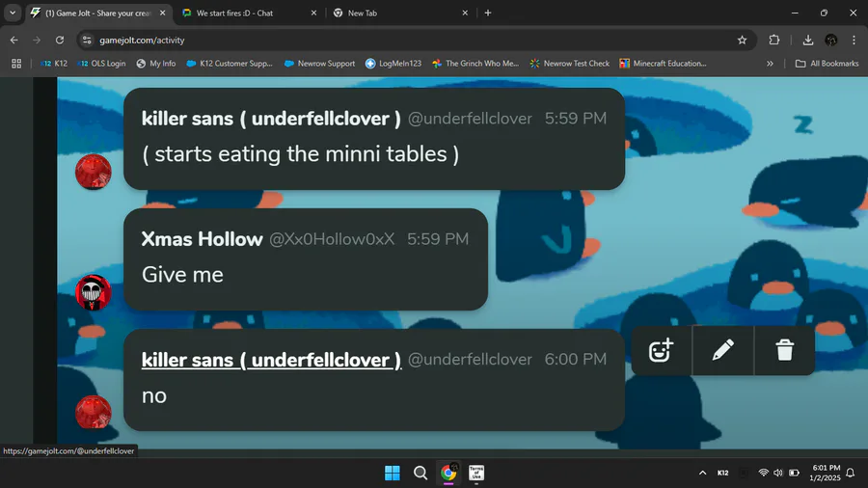The height and width of the screenshot is (488, 868).
Task: Click @Xx0Hollow0xX handle
Action: tap(332, 239)
